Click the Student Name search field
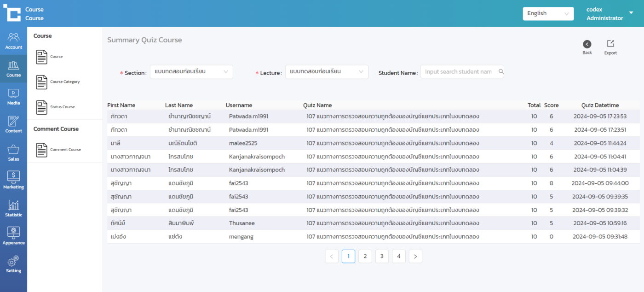This screenshot has width=644, height=292. click(459, 72)
